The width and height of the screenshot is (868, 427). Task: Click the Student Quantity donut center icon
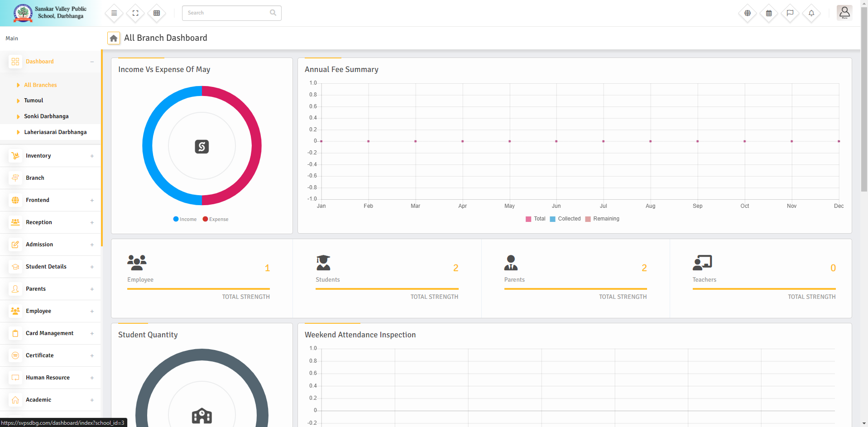[202, 416]
